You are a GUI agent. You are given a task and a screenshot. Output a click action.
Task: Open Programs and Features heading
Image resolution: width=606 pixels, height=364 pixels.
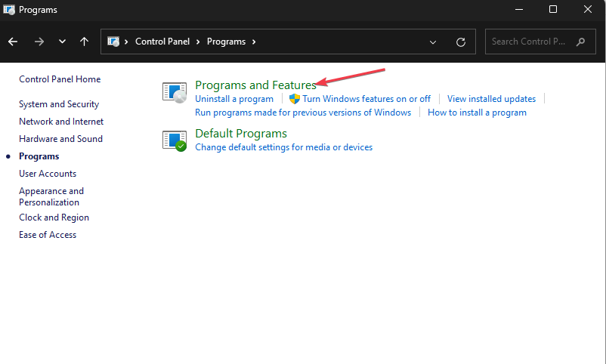tap(255, 85)
